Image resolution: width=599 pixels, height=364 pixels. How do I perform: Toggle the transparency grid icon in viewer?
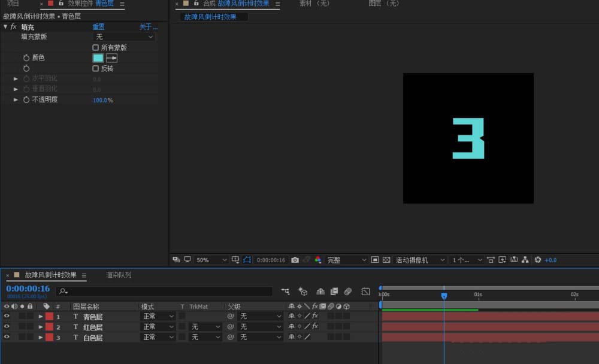386,260
